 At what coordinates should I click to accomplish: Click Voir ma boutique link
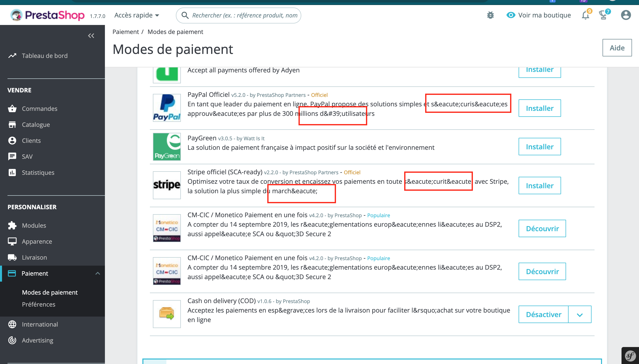[x=539, y=15]
